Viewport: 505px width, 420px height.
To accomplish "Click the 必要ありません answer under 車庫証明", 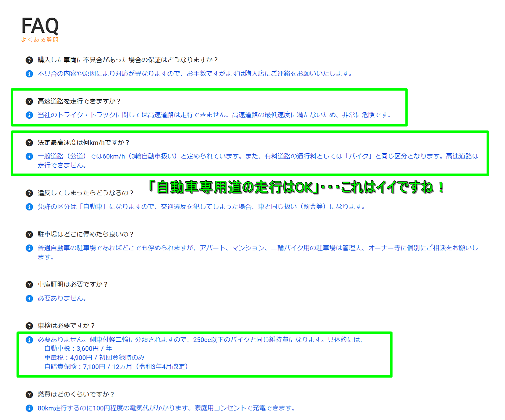I will [x=62, y=298].
